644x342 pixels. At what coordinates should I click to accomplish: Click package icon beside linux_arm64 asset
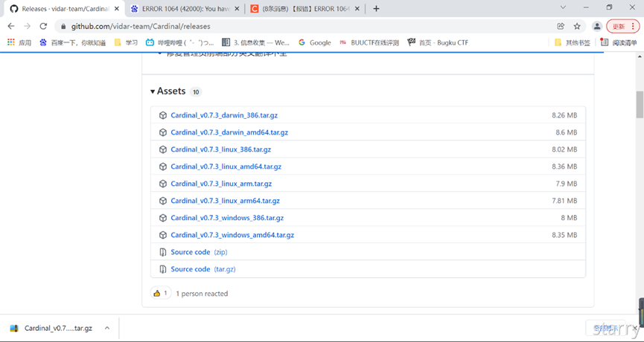pyautogui.click(x=163, y=201)
